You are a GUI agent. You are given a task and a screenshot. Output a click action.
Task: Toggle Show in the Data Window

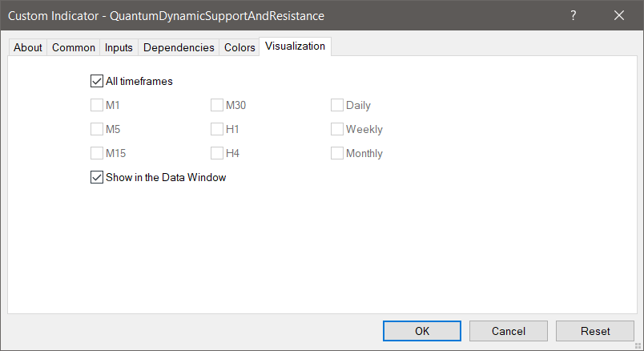(x=97, y=178)
